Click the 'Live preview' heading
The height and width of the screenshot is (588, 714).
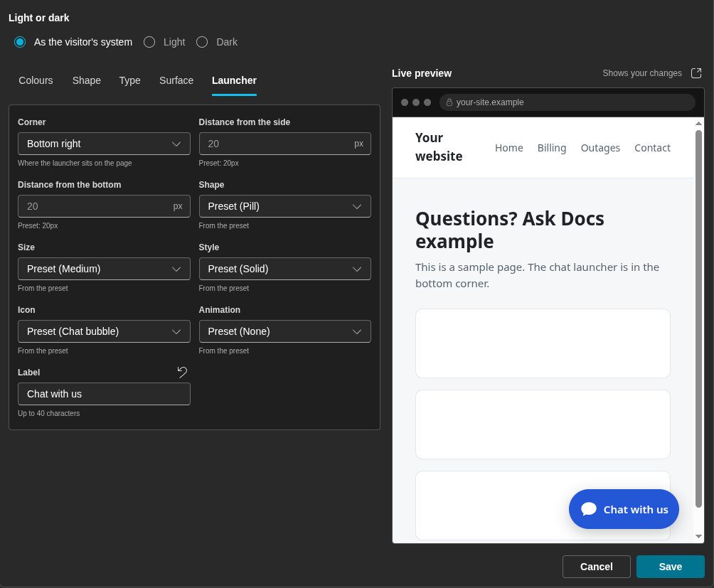(x=422, y=73)
